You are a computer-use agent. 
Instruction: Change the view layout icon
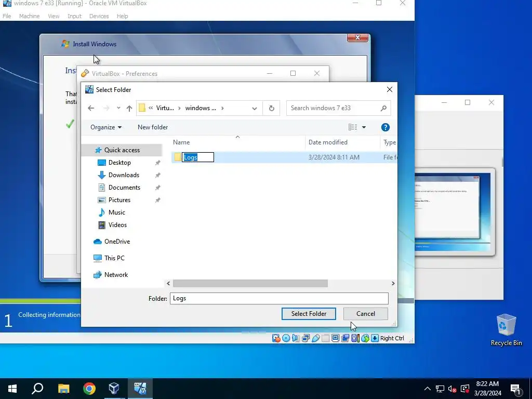(353, 127)
